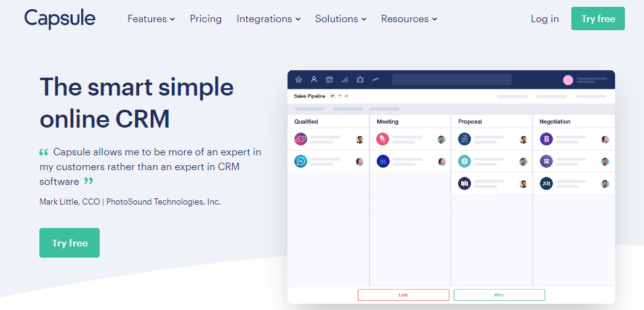Select the Contacts person icon in app preview
Screen dimensions: 644x310
tap(314, 80)
